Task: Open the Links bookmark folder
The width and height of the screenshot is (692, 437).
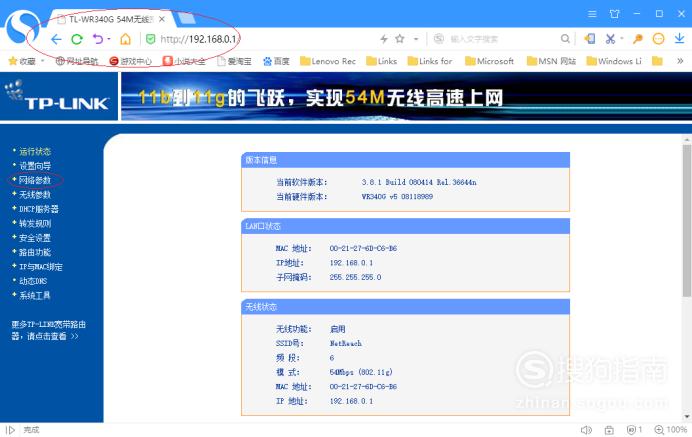Action: click(382, 61)
